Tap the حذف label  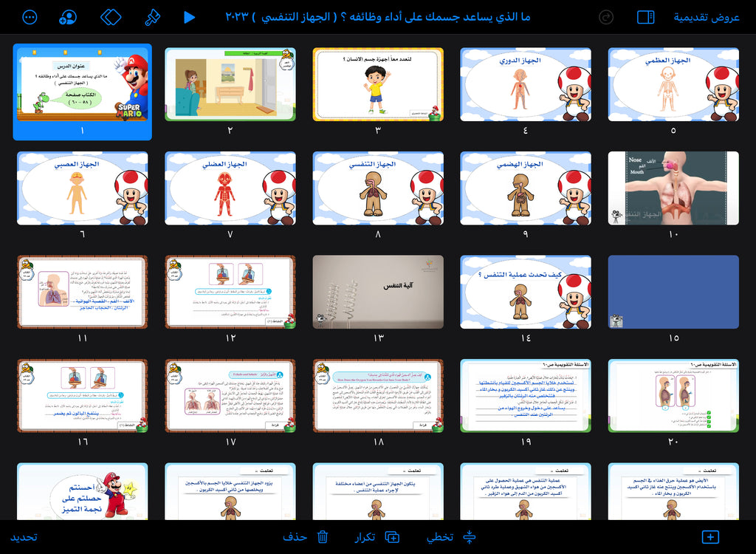pos(295,537)
